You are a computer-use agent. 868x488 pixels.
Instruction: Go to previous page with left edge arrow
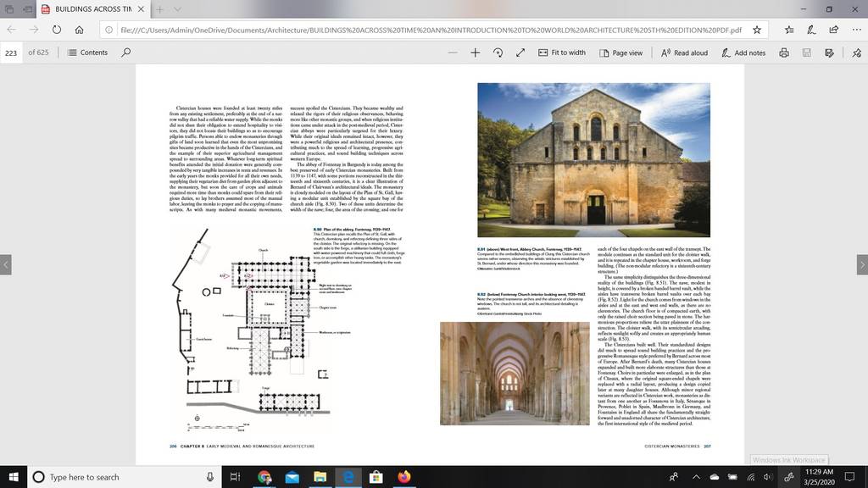pyautogui.click(x=6, y=264)
